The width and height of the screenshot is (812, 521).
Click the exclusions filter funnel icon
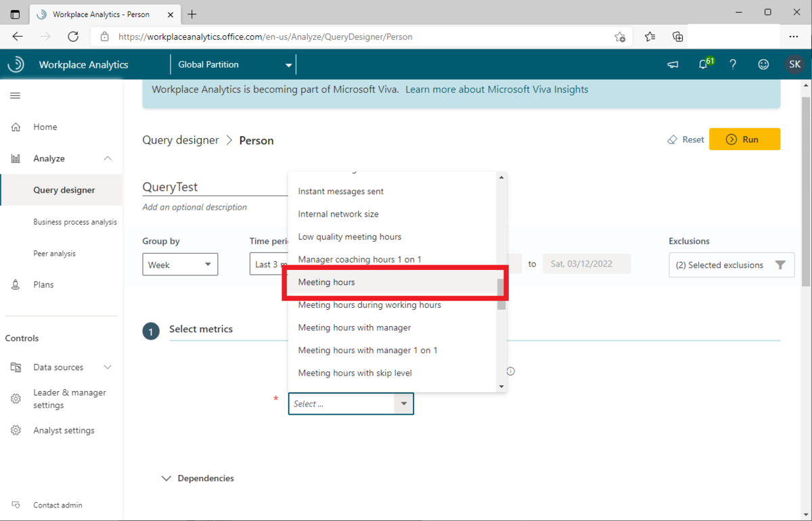[x=780, y=265]
